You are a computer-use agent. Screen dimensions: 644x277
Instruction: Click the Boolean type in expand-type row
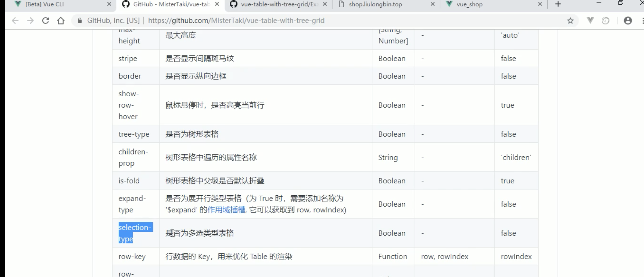[x=392, y=204]
